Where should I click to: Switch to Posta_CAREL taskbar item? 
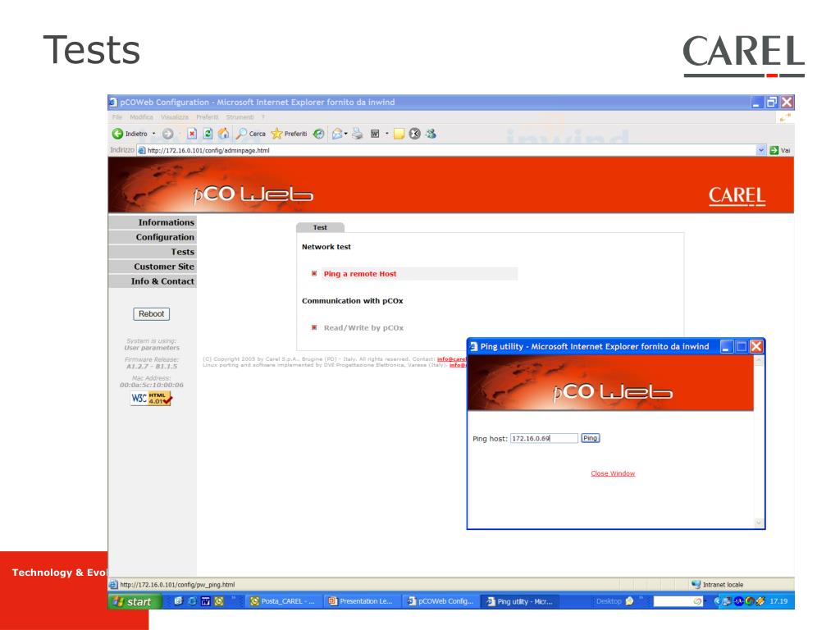[x=283, y=601]
